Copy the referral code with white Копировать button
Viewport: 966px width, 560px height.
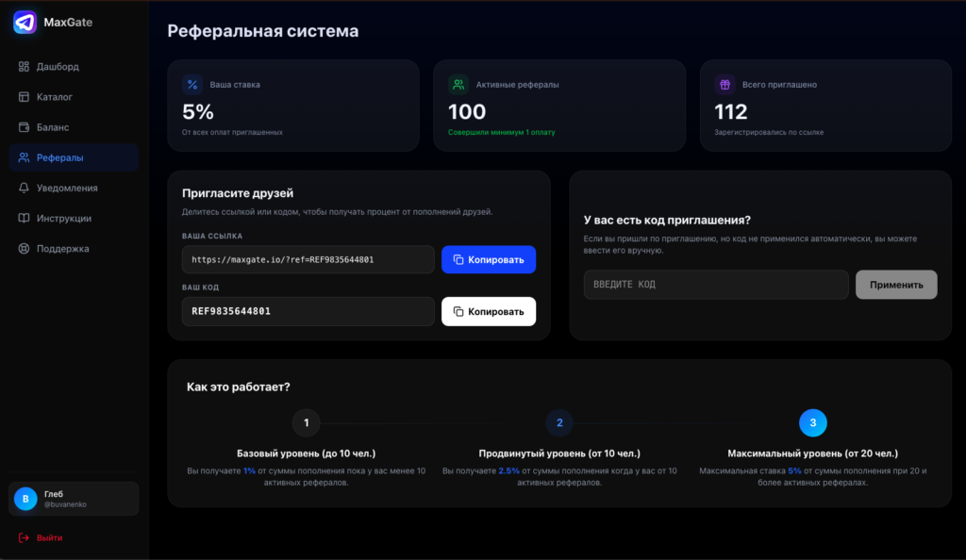tap(488, 311)
